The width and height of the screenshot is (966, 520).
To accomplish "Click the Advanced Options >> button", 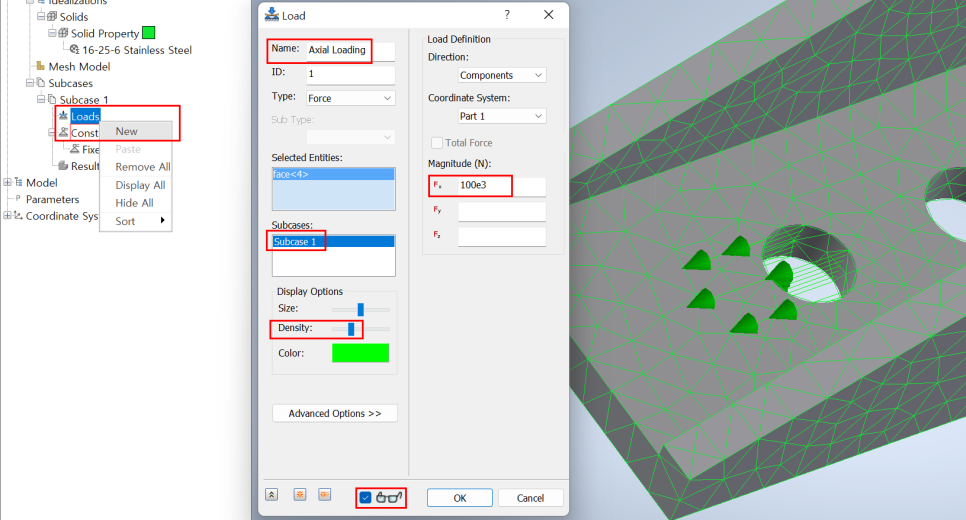I will [335, 413].
